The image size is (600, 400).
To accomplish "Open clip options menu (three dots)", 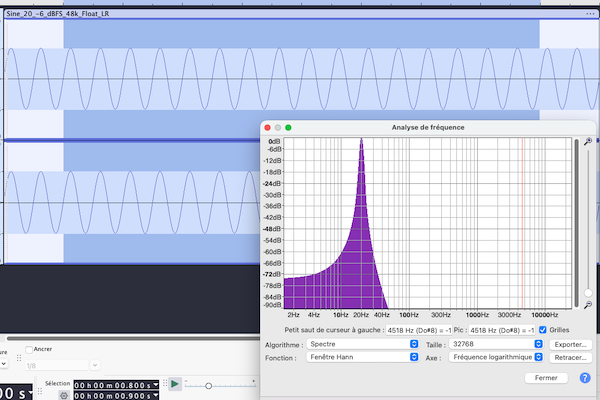I will coord(590,13).
